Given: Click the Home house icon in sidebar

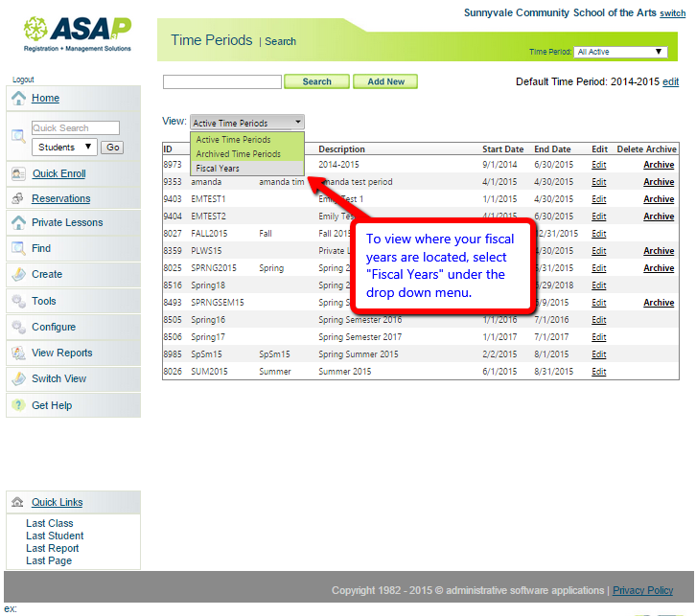Looking at the screenshot, I should [x=18, y=99].
